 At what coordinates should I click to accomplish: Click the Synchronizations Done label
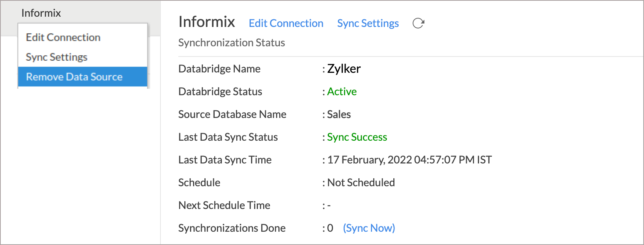pos(232,228)
